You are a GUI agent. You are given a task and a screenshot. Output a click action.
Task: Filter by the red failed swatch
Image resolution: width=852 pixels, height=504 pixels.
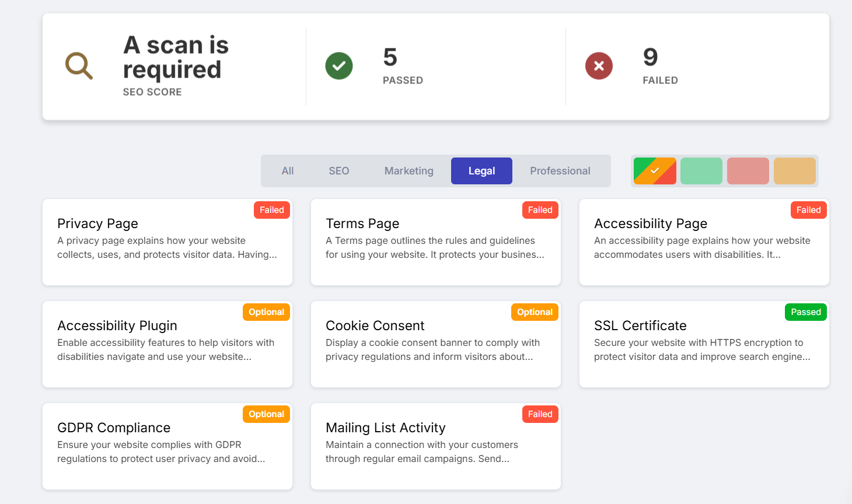(748, 171)
